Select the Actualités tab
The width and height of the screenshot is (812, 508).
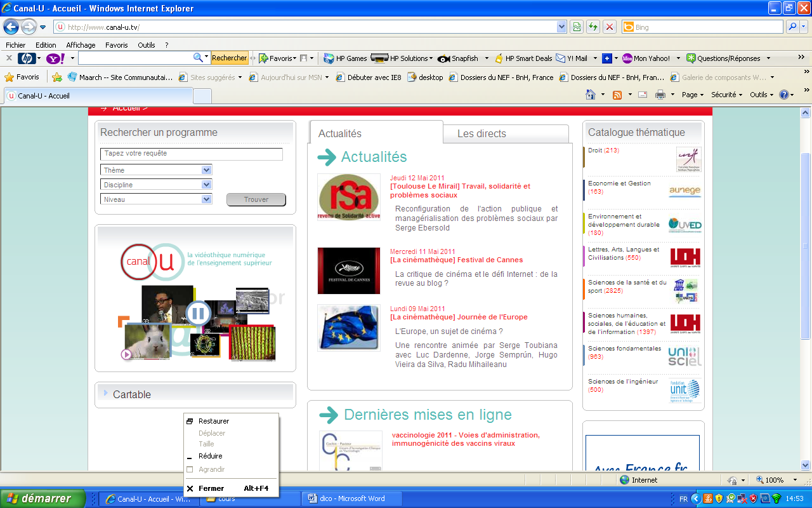coord(376,133)
